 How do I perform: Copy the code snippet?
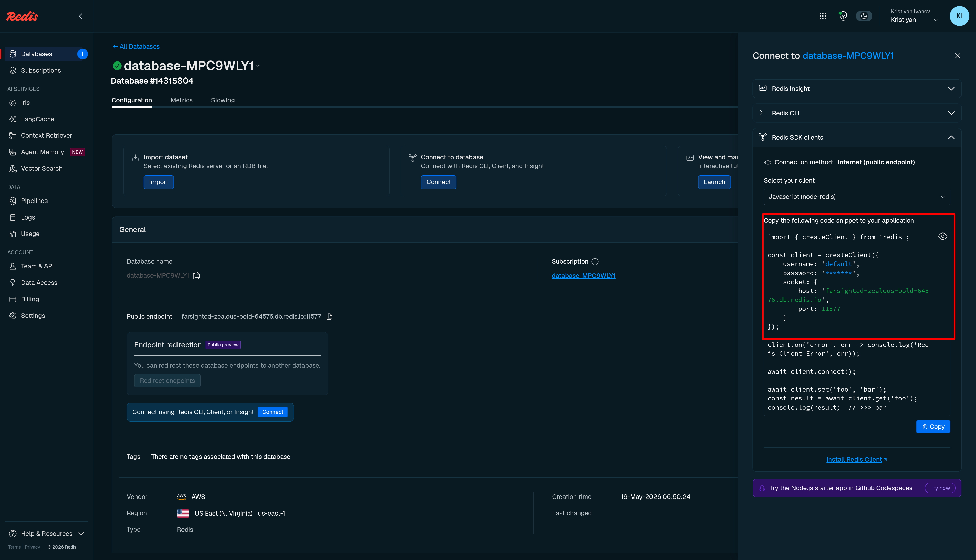(x=933, y=427)
